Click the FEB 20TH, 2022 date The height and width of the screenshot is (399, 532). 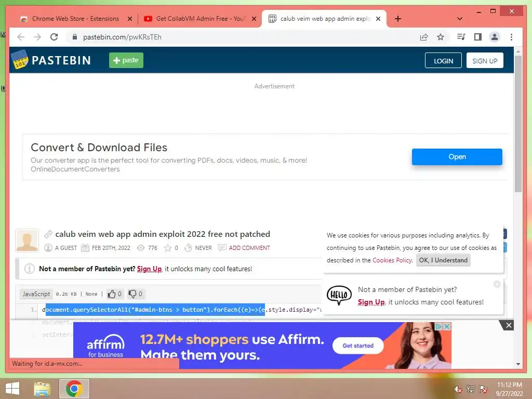[x=111, y=248]
